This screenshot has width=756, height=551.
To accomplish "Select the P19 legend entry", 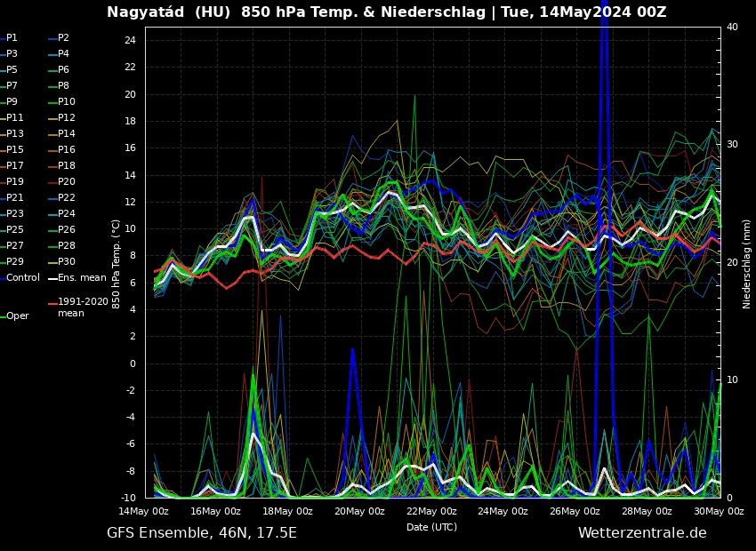I will click(14, 181).
